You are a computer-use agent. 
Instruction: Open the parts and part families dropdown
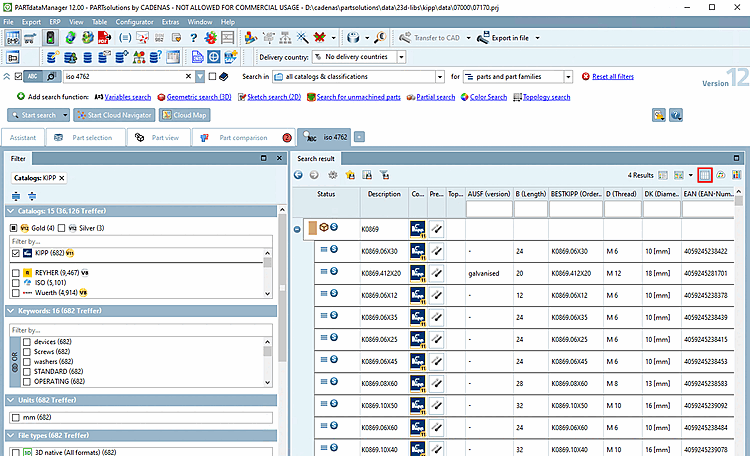[x=568, y=77]
